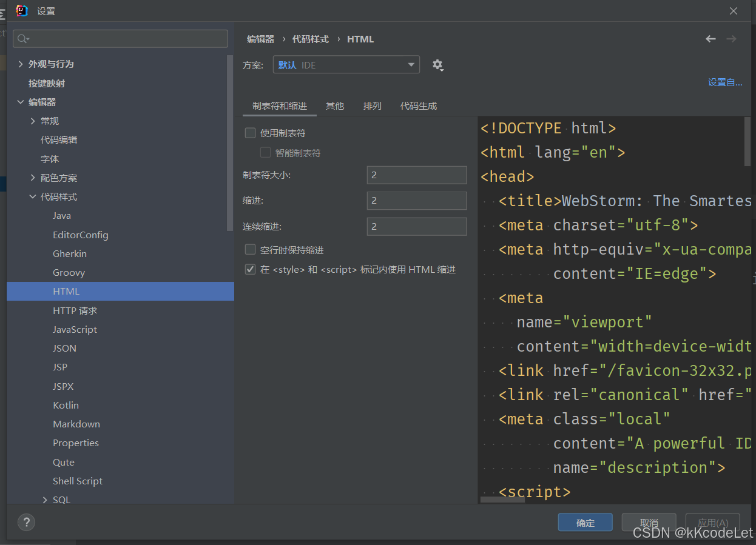756x545 pixels.
Task: Click the <meta charset="utf-8"> preview line
Action: (598, 225)
